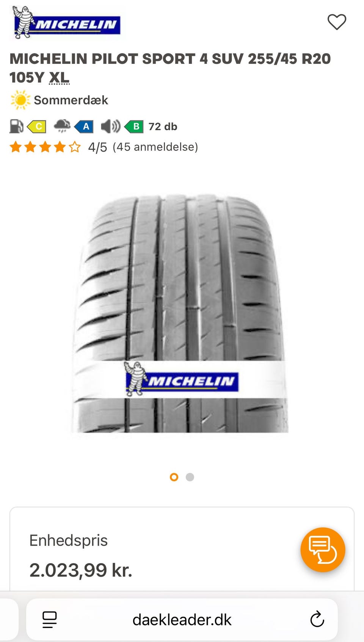The height and width of the screenshot is (642, 364).
Task: Tap the noise class B label
Action: pyautogui.click(x=134, y=126)
